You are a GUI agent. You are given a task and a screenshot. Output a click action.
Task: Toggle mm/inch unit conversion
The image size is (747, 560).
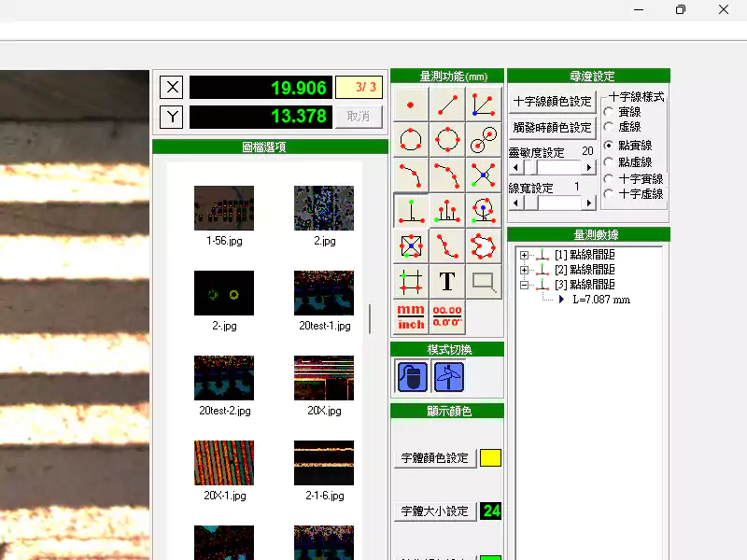tap(411, 316)
